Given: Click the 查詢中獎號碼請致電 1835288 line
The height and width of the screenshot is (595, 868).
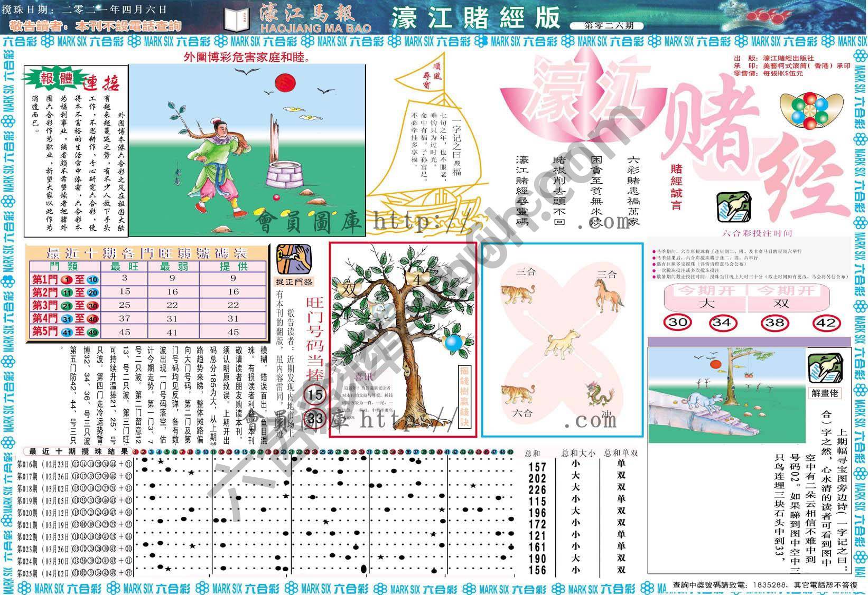Looking at the screenshot, I should (x=766, y=584).
